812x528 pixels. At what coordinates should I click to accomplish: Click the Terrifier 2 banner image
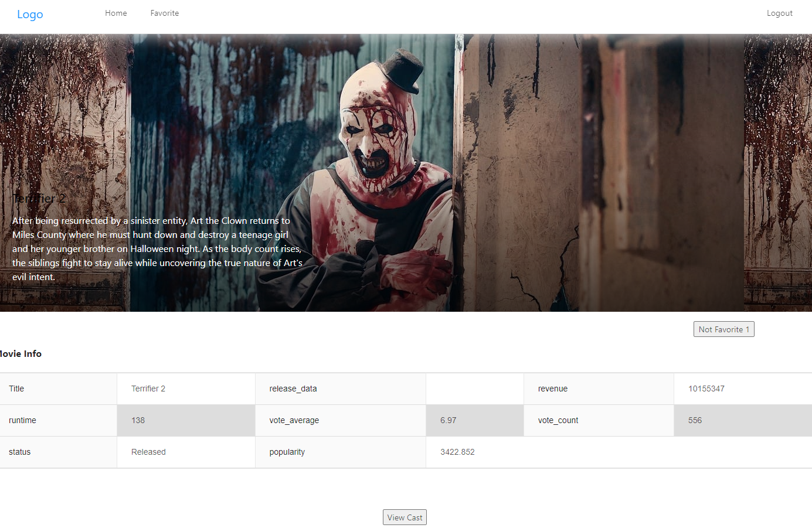(406, 172)
